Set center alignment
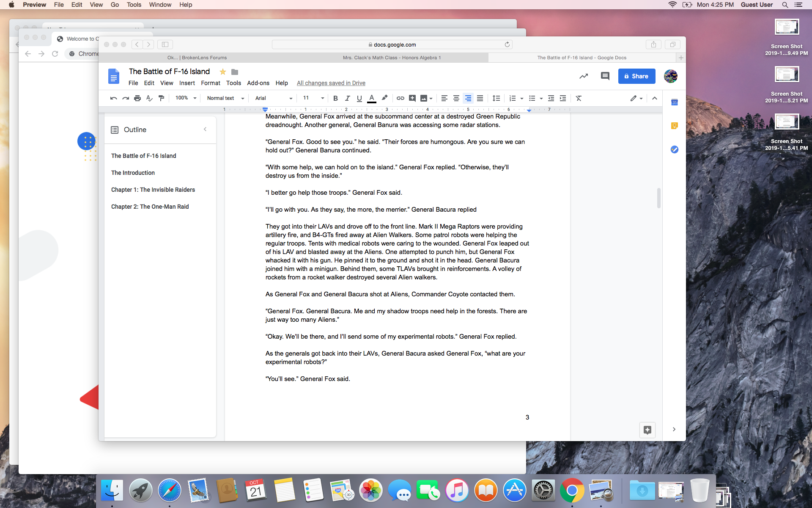Screen dimensions: 812x508 tap(456, 98)
